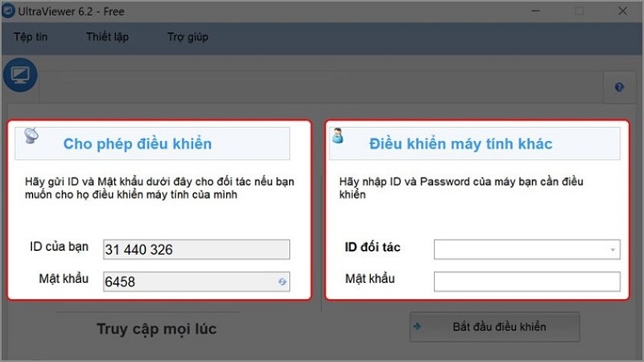Click the blue help question mark icon

coord(619,88)
